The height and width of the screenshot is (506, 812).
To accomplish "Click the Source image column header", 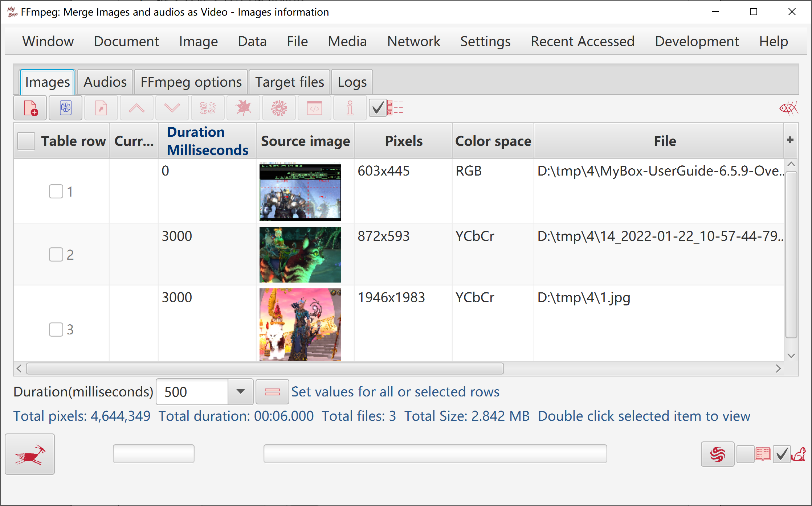I will 305,141.
